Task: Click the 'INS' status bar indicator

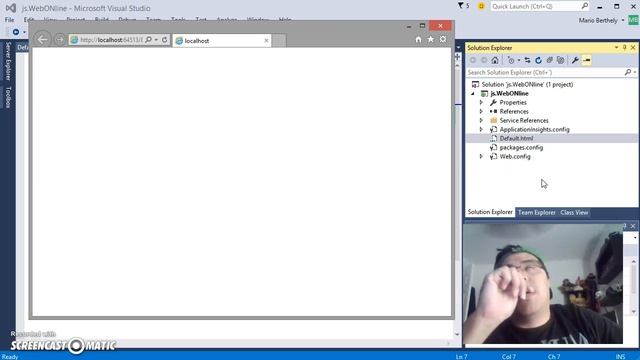Action: pos(620,357)
